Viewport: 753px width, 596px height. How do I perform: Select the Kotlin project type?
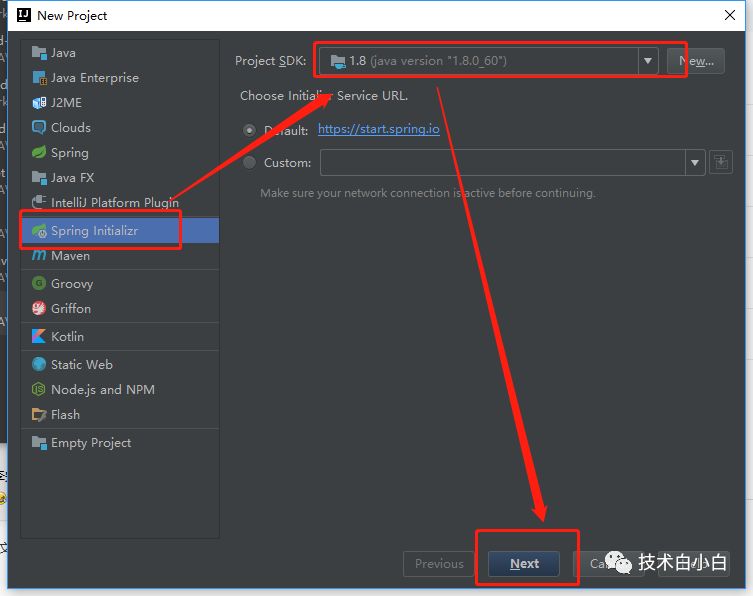pyautogui.click(x=120, y=336)
